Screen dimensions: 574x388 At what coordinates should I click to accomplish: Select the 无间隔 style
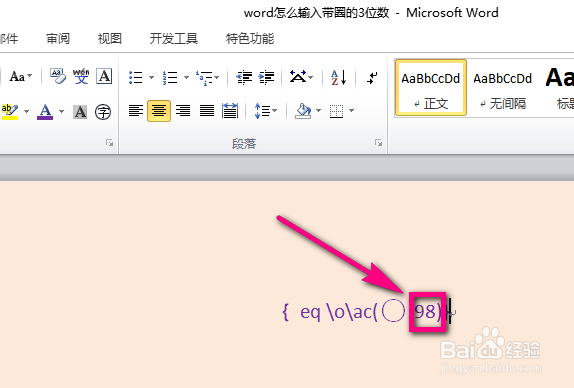click(503, 88)
